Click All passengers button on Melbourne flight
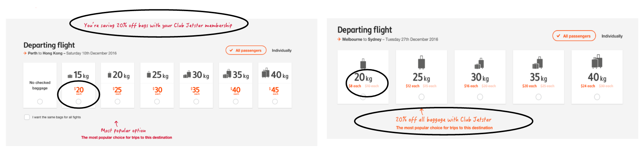644x154 pixels. (x=574, y=36)
